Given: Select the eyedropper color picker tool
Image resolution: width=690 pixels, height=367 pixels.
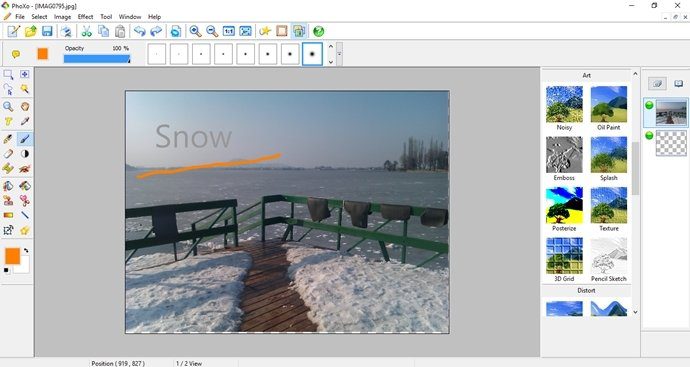Looking at the screenshot, I should pos(25,121).
